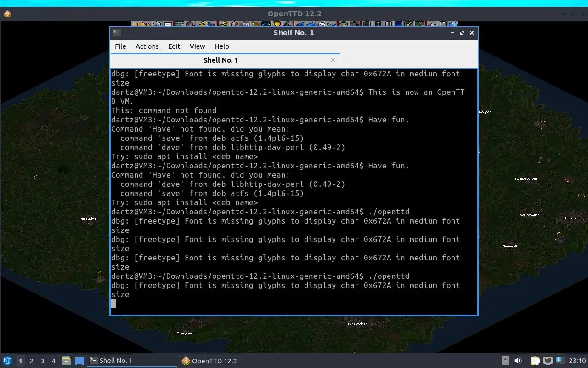Click the Cheeswell town label on the map
Viewport: 588px width, 368px height.
(509, 246)
